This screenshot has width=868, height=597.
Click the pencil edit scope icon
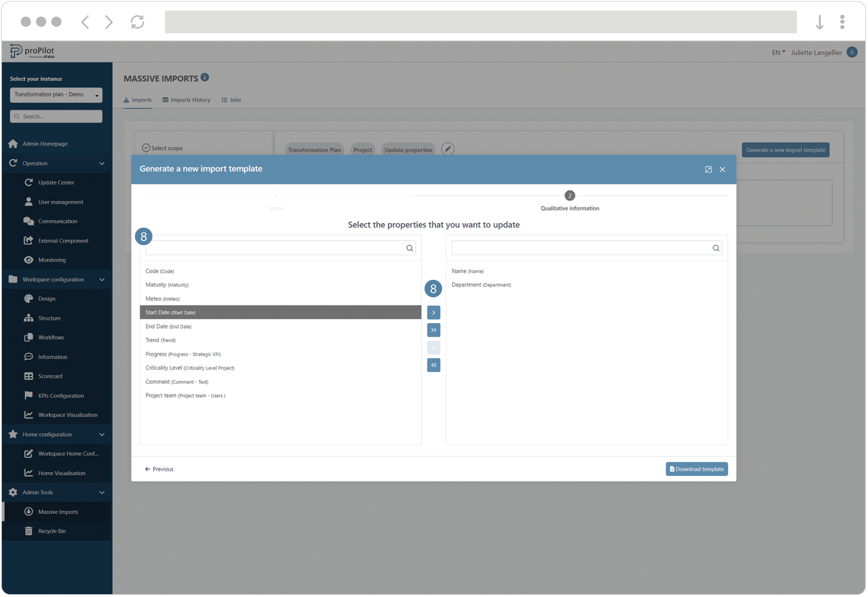[x=447, y=149]
